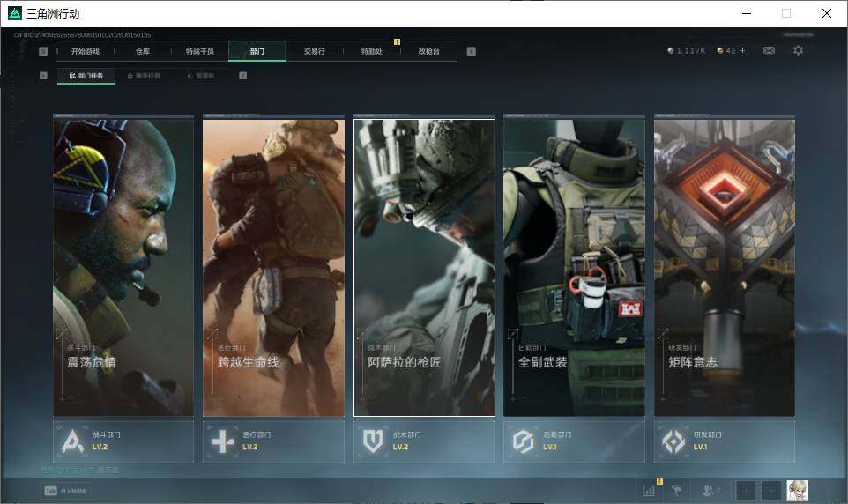Switch to the 改枪台 tab
The image size is (848, 504).
[x=429, y=51]
